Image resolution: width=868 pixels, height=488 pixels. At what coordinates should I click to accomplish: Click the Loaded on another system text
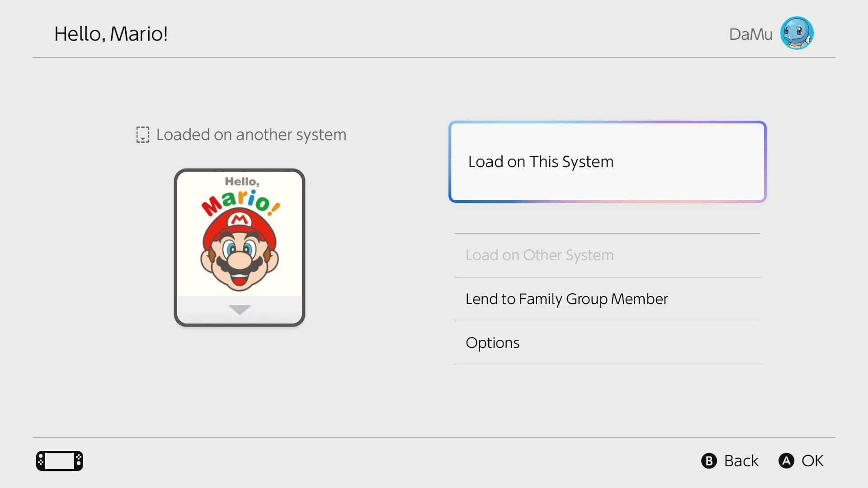251,135
